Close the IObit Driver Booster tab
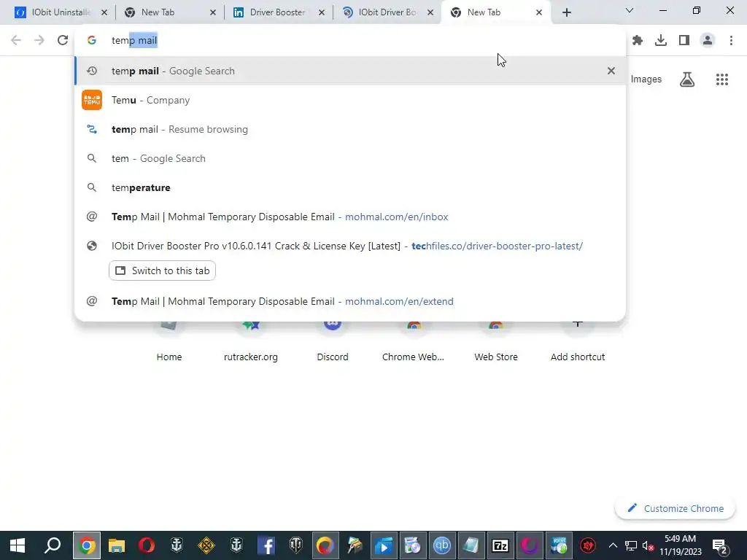The image size is (747, 560). (x=430, y=13)
